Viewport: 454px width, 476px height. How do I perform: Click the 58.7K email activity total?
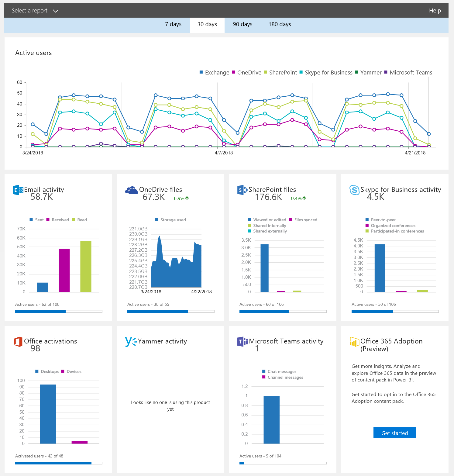[x=42, y=197]
